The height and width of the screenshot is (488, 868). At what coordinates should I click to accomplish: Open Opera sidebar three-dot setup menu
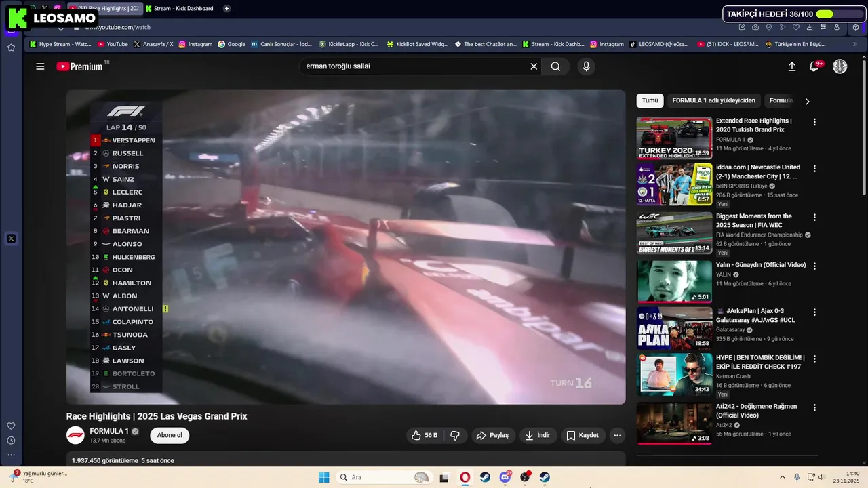[x=11, y=455]
